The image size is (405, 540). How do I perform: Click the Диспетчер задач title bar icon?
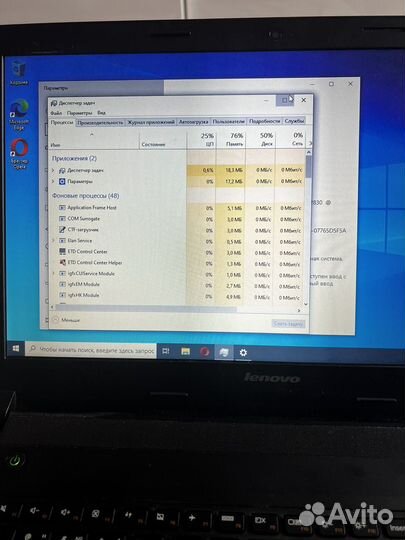54,103
